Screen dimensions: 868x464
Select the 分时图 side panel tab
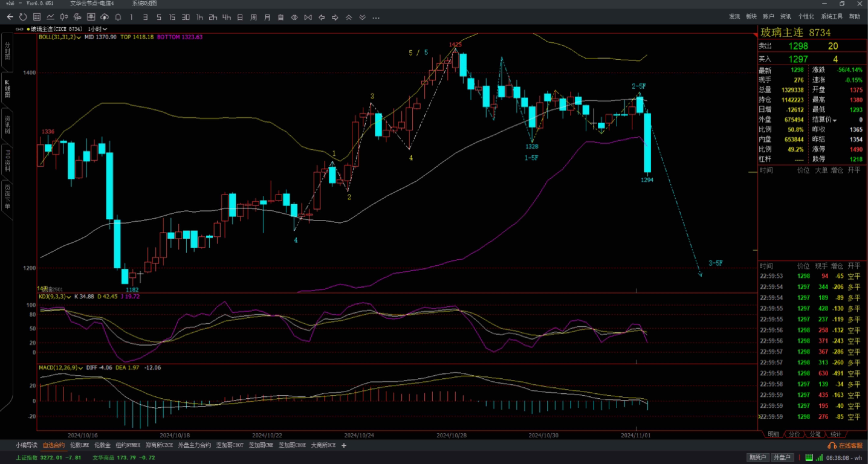(x=7, y=51)
